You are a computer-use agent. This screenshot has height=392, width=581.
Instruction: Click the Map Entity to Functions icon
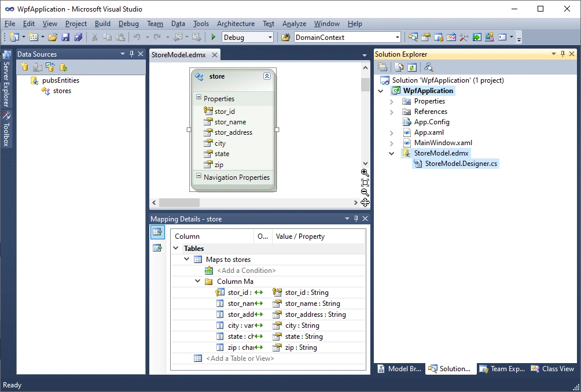click(157, 247)
